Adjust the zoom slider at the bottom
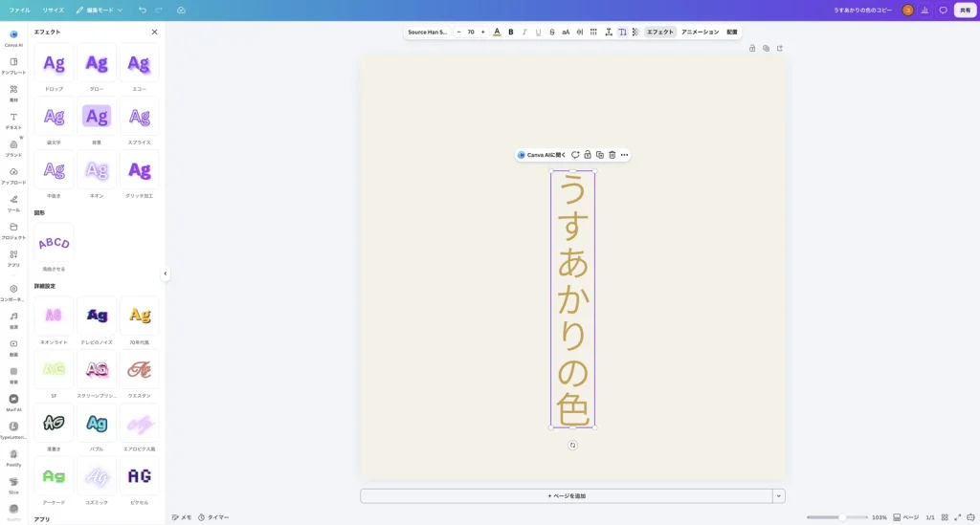 tap(836, 517)
